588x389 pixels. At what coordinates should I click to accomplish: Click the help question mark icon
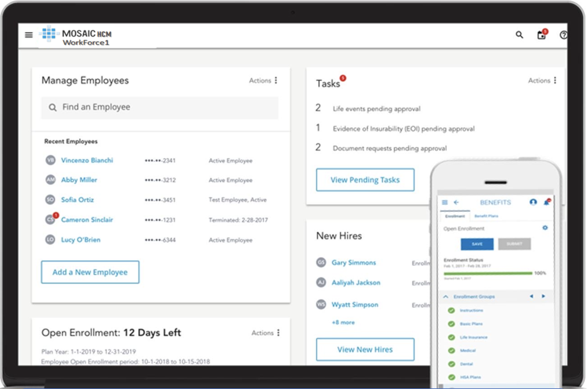564,35
